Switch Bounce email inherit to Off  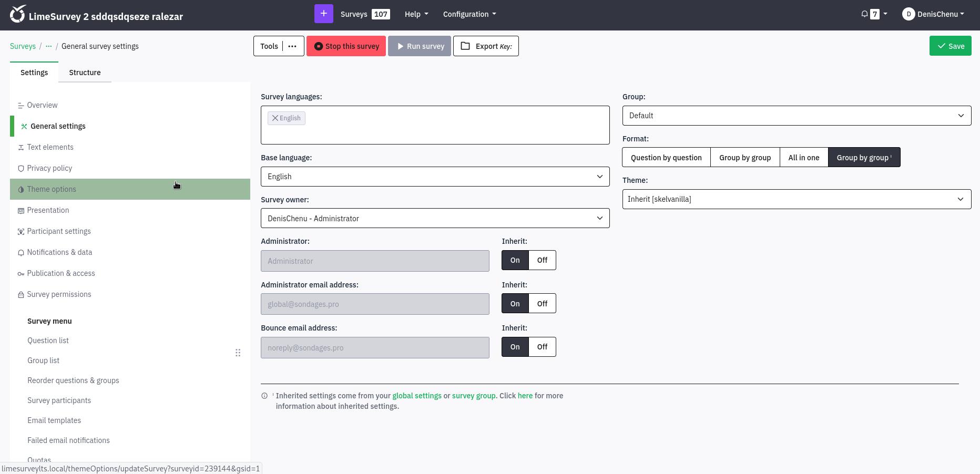(x=542, y=347)
